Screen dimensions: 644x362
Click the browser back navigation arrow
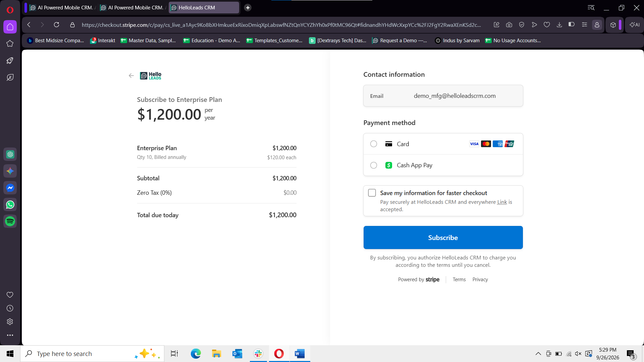29,25
